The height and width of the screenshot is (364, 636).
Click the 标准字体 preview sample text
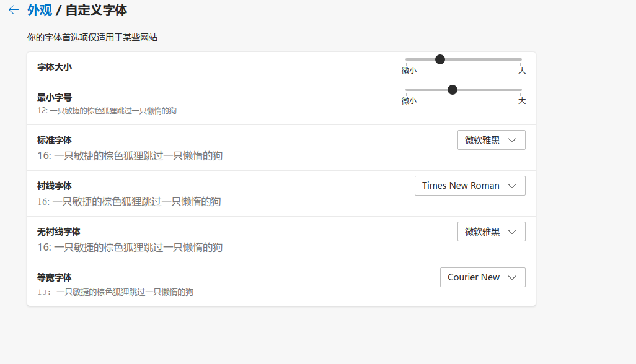point(130,156)
